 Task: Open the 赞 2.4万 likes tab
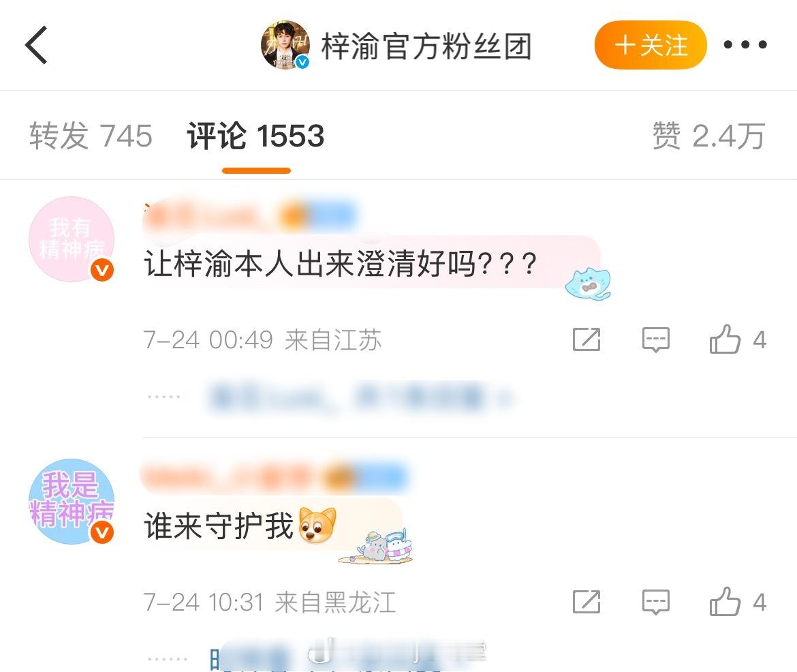708,136
